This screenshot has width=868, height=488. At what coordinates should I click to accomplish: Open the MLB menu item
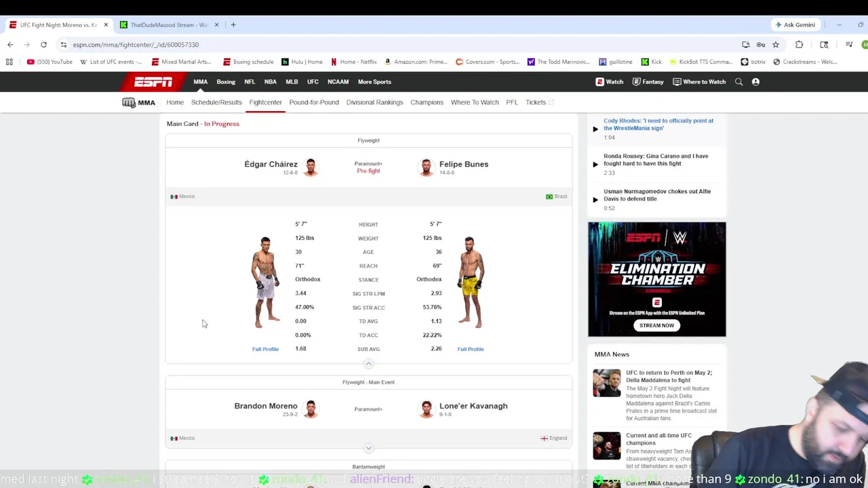[292, 82]
